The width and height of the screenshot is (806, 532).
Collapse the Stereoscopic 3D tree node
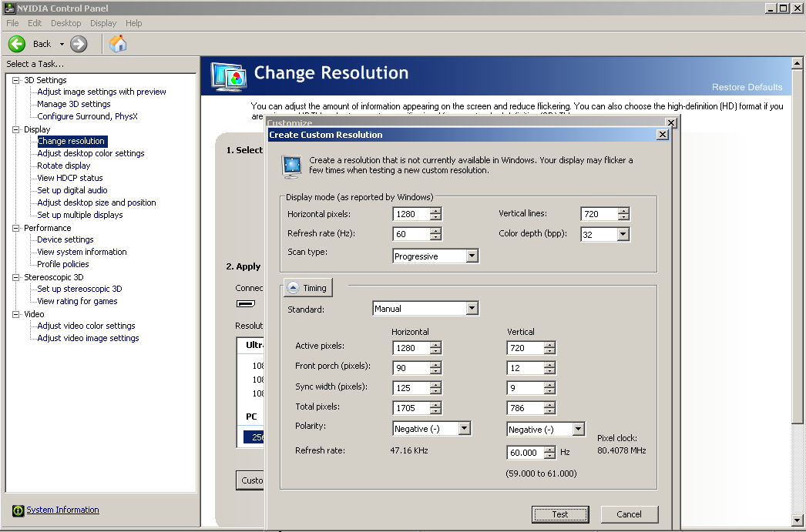point(16,277)
